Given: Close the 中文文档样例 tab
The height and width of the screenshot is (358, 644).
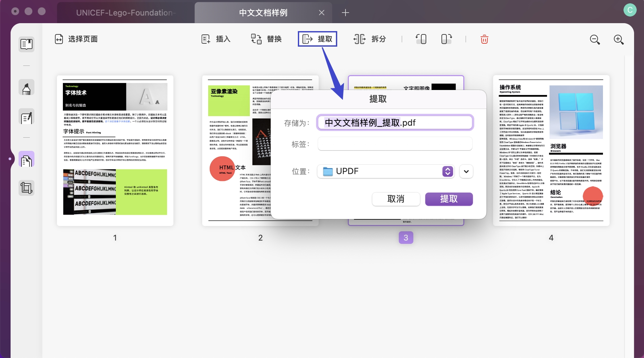Looking at the screenshot, I should (321, 13).
